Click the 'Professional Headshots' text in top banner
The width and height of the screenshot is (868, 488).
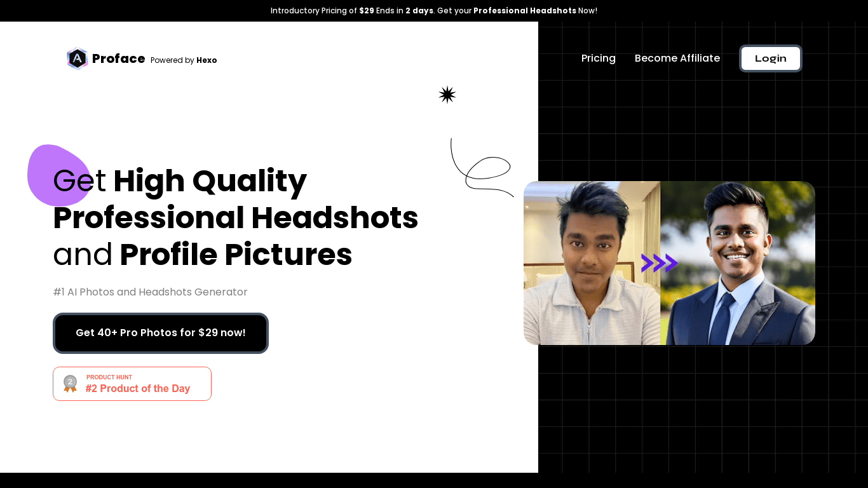point(524,11)
